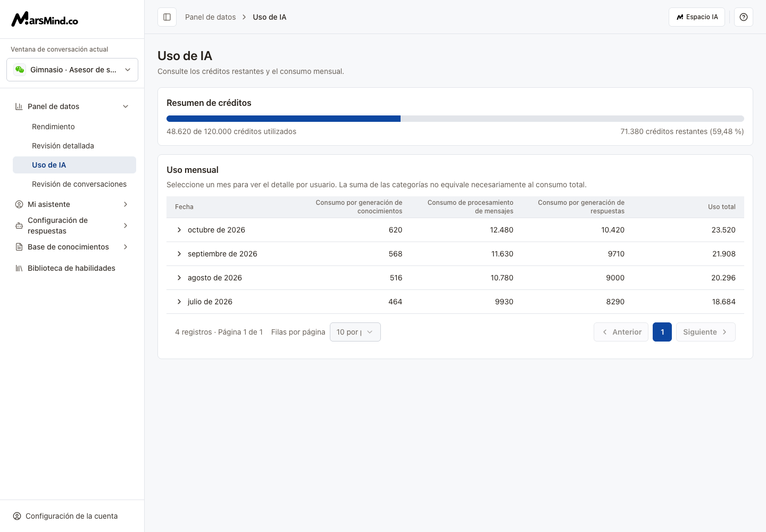Collapse the Panel de datos menu chevron
Image resolution: width=766 pixels, height=532 pixels.
(x=126, y=106)
